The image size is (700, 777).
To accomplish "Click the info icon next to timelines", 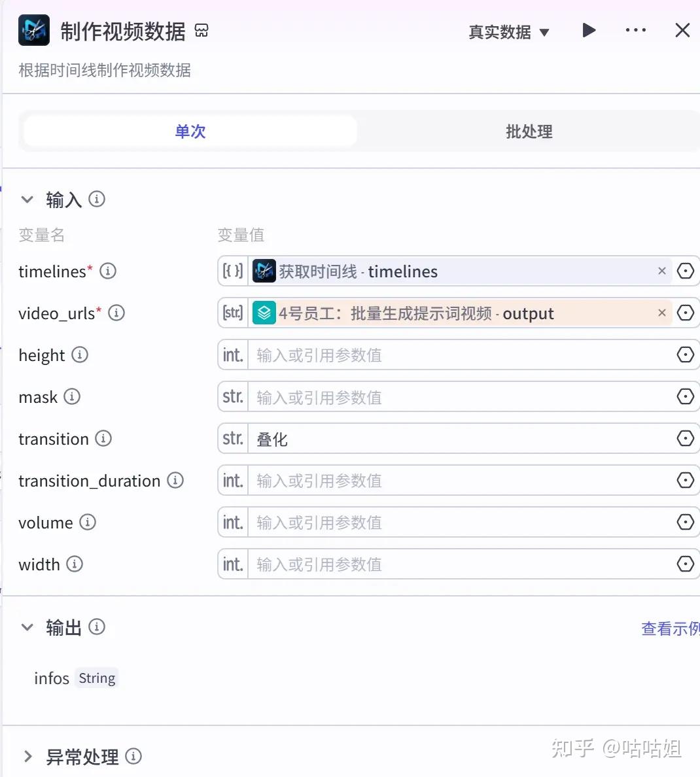I will pyautogui.click(x=108, y=271).
